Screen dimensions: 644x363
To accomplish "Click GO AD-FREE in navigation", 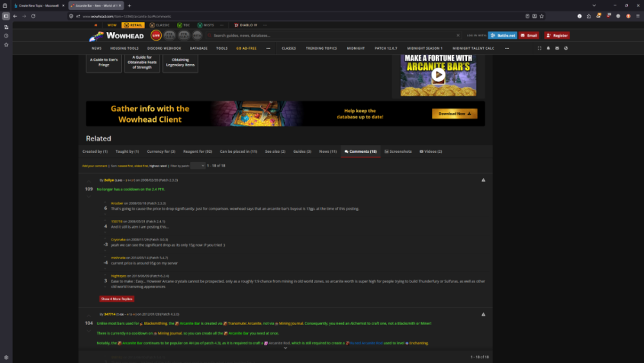I will [x=247, y=48].
